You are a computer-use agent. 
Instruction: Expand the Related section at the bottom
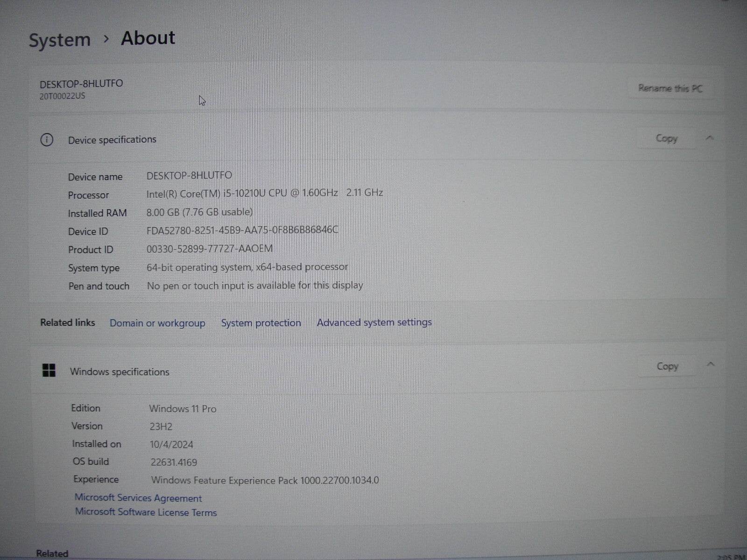point(51,553)
